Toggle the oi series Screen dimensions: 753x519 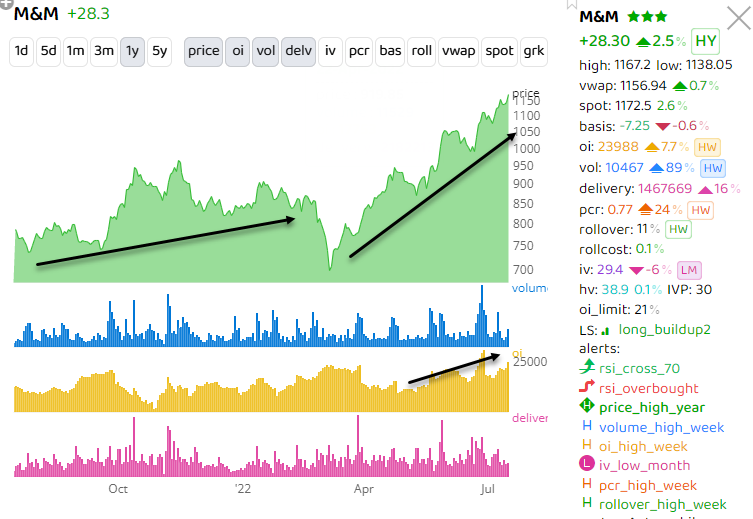click(238, 51)
